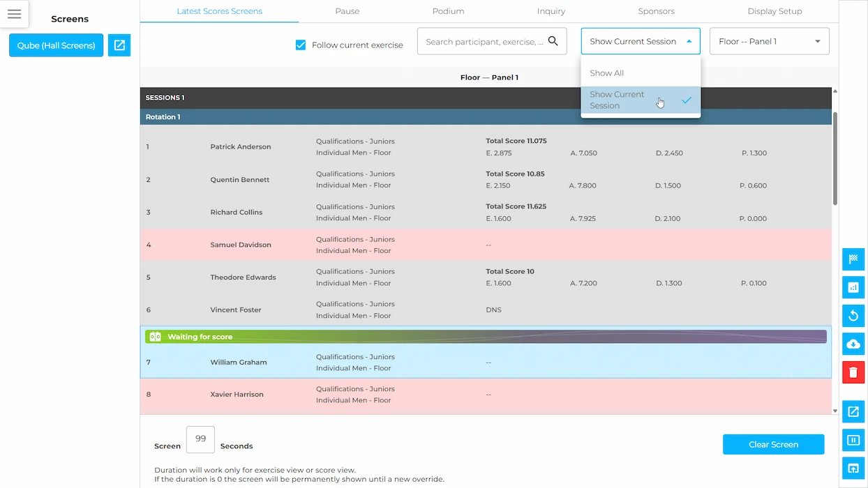868x488 pixels.
Task: Click the Clear Screen button
Action: pyautogui.click(x=773, y=444)
